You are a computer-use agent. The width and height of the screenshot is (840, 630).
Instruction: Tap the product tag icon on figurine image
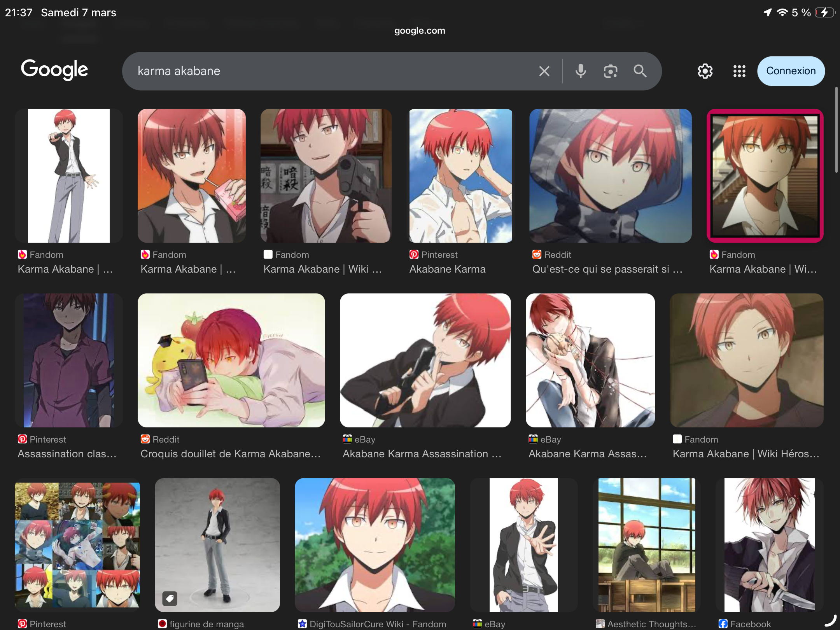pos(170,598)
